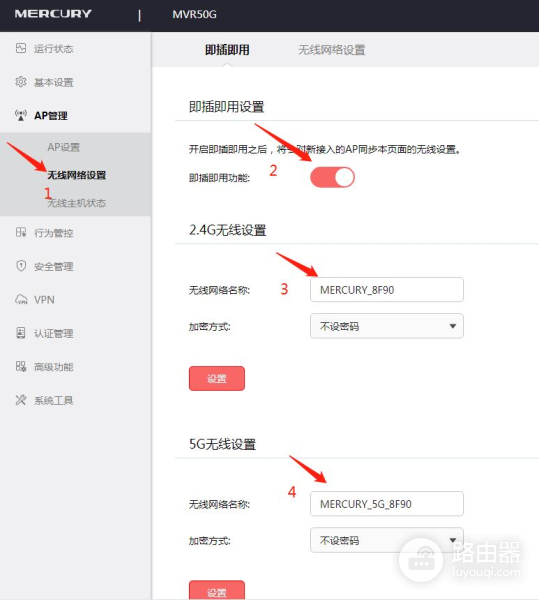Screen dimensions: 539x600
Task: Click the AP管理 antenna icon
Action: 21,115
